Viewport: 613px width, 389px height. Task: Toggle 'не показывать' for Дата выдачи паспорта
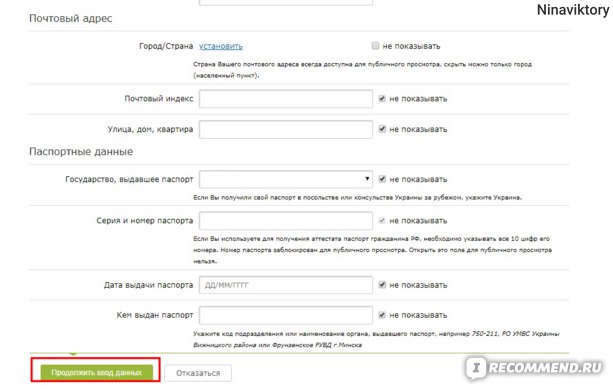tap(382, 285)
